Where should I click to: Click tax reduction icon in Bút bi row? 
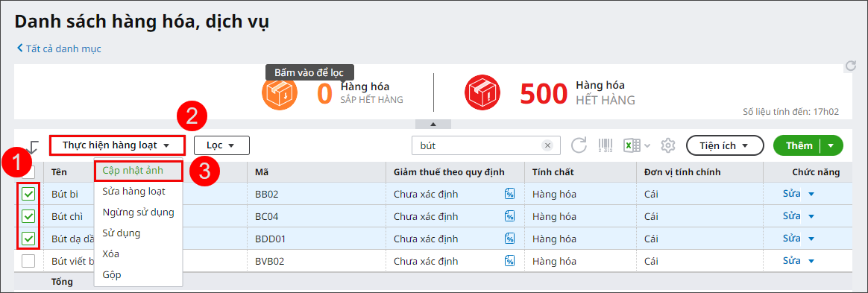(509, 194)
